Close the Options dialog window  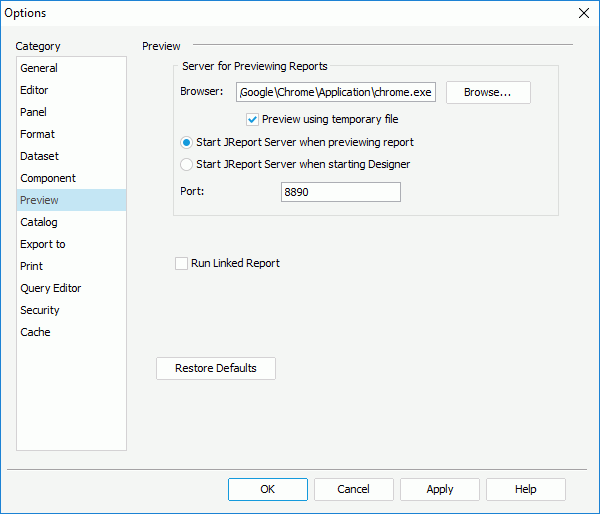(584, 13)
